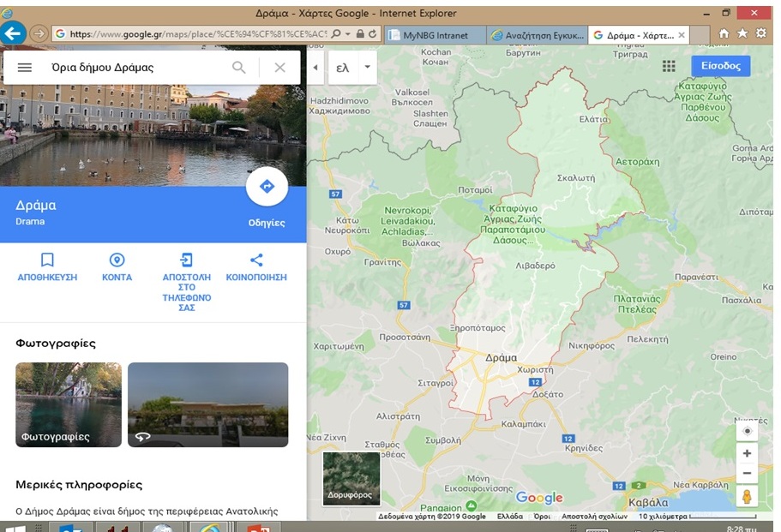Screen dimensions: 781x532
Task: Click the Φωτογραφίες section heading
Action: click(56, 343)
